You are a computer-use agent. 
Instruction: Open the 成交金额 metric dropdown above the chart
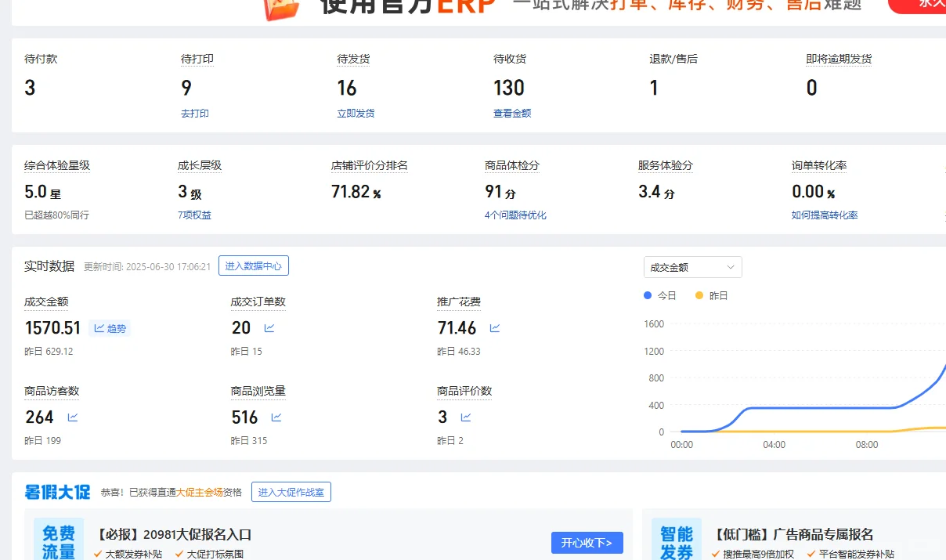[x=692, y=266]
